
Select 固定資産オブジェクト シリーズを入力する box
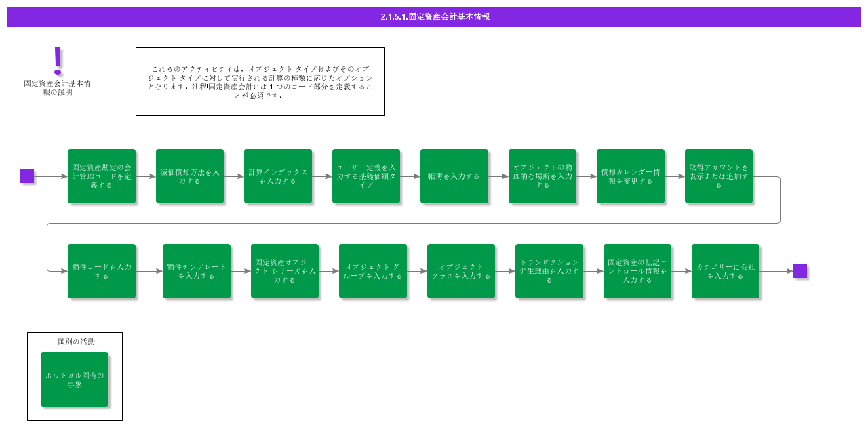coord(285,271)
